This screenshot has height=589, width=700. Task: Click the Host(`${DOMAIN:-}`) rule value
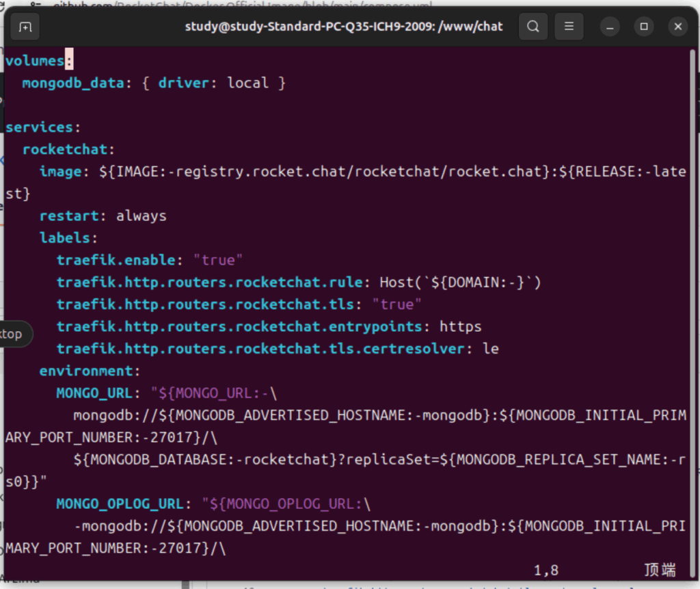(x=460, y=283)
